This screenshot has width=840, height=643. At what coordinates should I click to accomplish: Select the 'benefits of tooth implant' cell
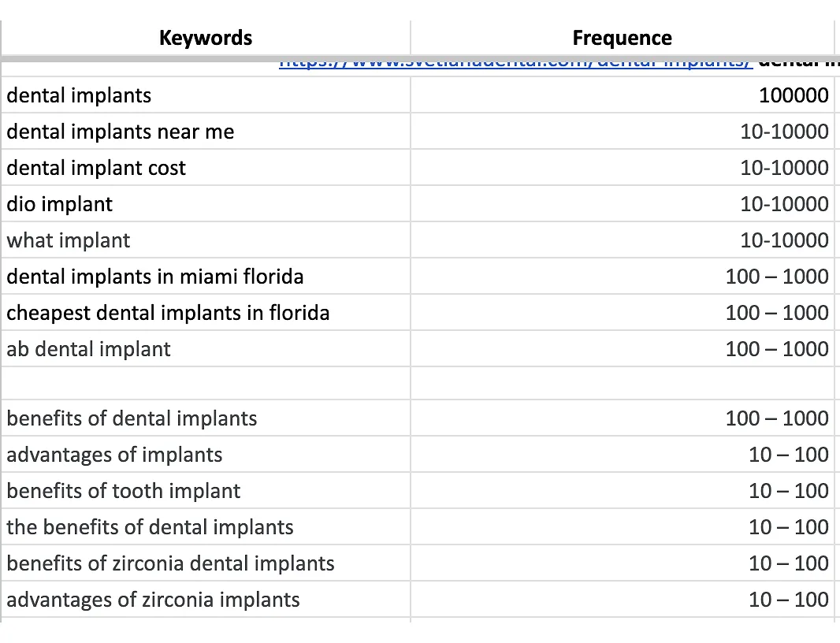tap(124, 491)
